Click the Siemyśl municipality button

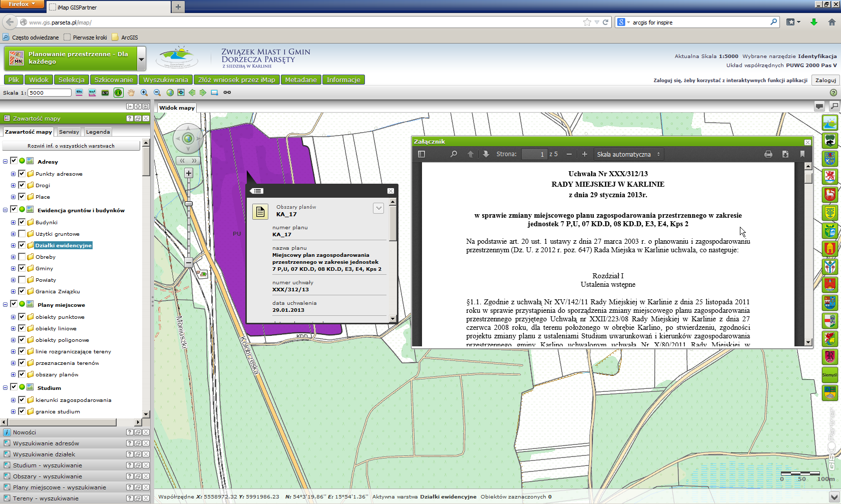click(x=829, y=375)
